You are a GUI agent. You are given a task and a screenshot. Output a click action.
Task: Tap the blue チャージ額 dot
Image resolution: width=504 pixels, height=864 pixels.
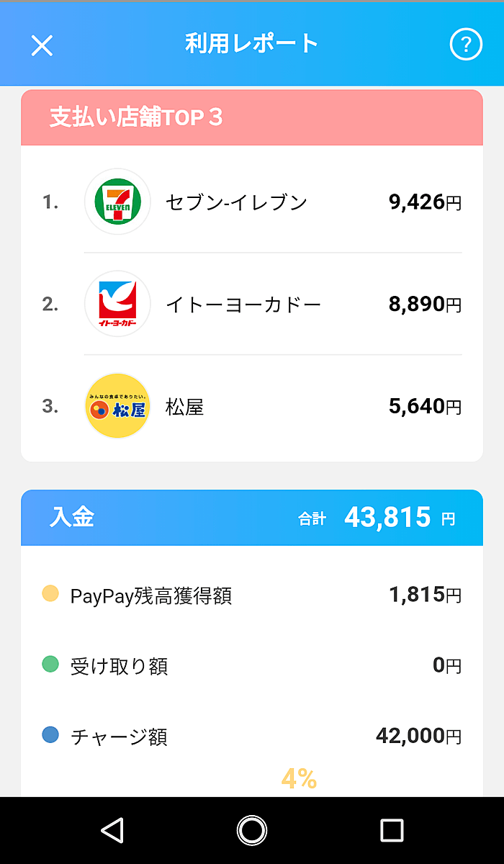click(x=50, y=735)
